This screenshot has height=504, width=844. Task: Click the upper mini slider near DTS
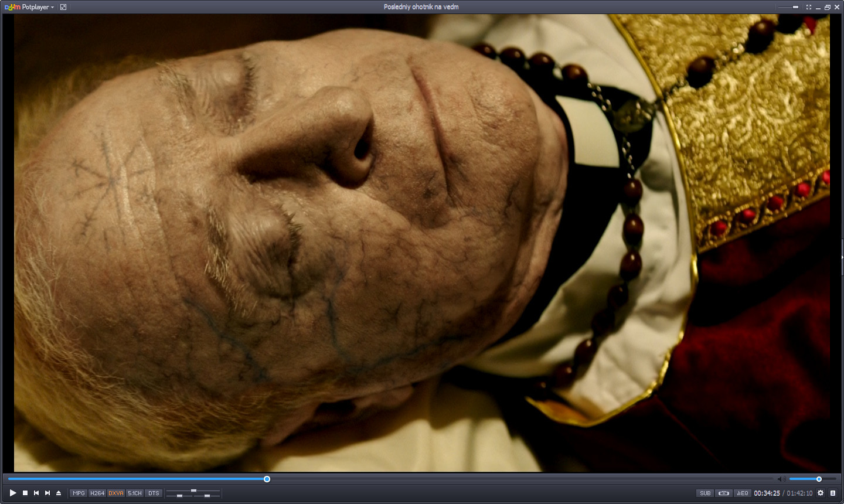pyautogui.click(x=193, y=491)
